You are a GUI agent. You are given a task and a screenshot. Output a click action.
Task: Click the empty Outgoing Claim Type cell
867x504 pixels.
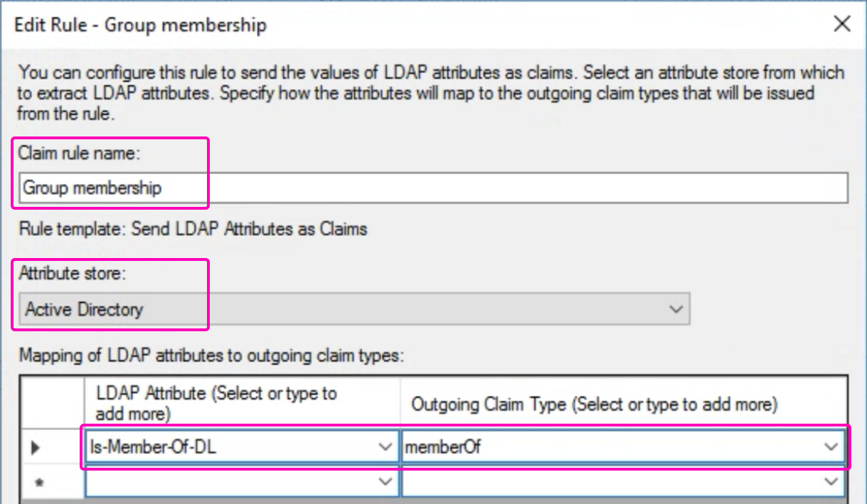click(612, 482)
